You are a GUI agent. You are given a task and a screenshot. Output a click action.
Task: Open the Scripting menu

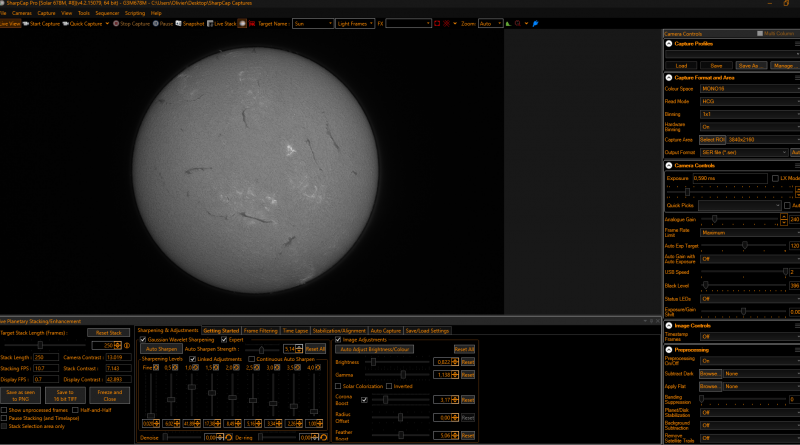pyautogui.click(x=135, y=13)
